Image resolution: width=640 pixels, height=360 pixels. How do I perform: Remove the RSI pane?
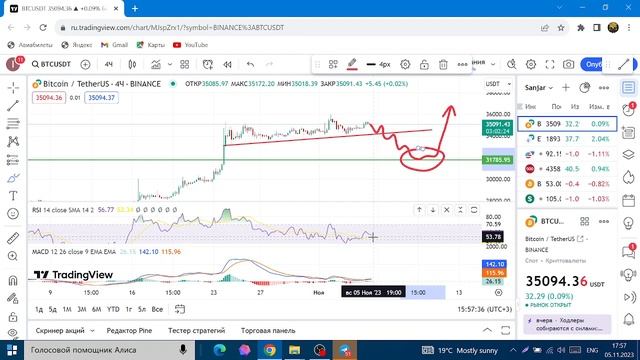(x=447, y=210)
